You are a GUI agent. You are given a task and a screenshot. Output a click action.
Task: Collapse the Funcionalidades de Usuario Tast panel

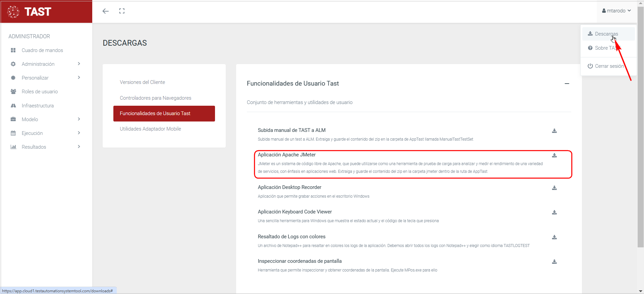[x=567, y=84]
